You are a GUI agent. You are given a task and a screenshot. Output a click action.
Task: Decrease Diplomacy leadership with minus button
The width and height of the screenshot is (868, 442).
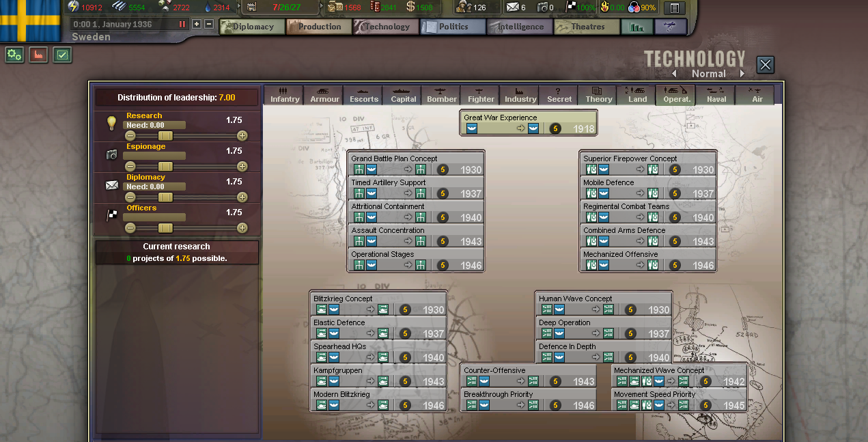pyautogui.click(x=130, y=197)
